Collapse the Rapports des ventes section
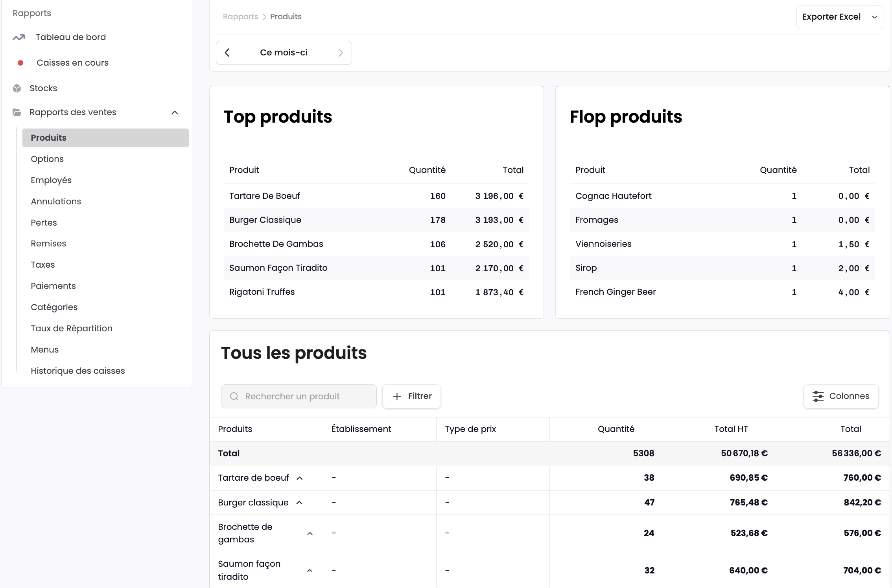The image size is (892, 588). pyautogui.click(x=175, y=112)
